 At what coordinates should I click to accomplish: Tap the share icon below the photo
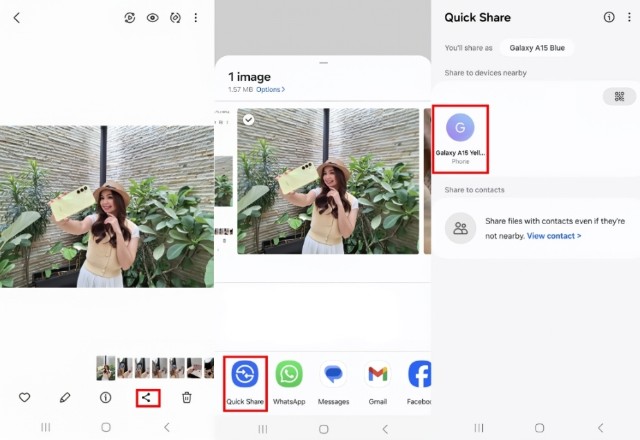[147, 397]
